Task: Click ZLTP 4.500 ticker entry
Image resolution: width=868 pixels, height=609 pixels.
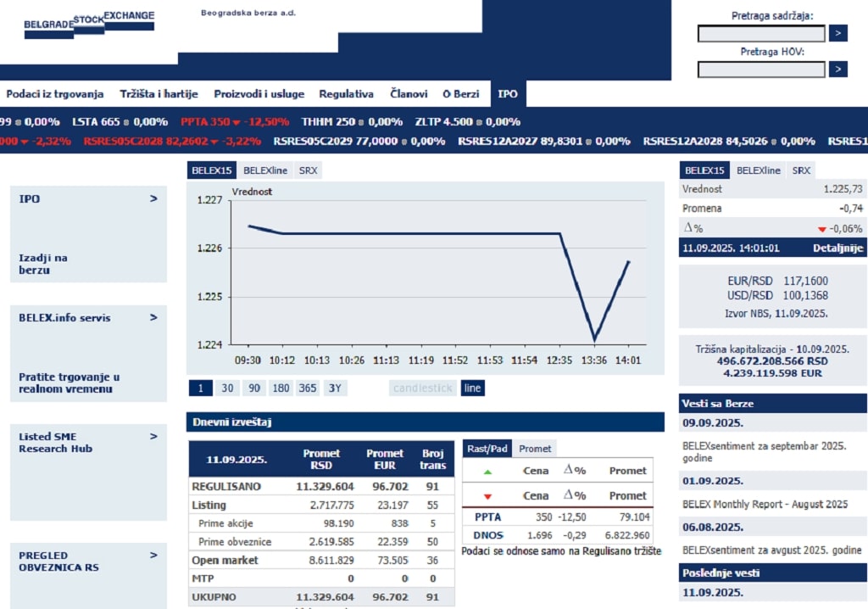Action: click(x=468, y=121)
